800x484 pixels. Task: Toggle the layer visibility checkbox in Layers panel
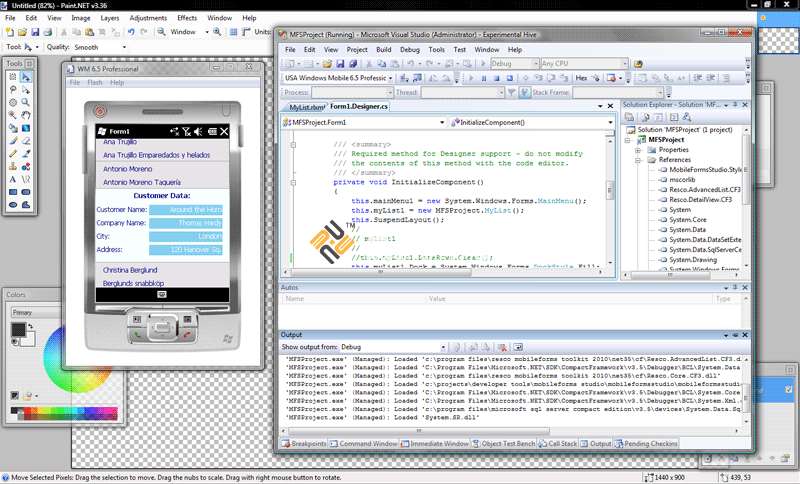pos(790,389)
